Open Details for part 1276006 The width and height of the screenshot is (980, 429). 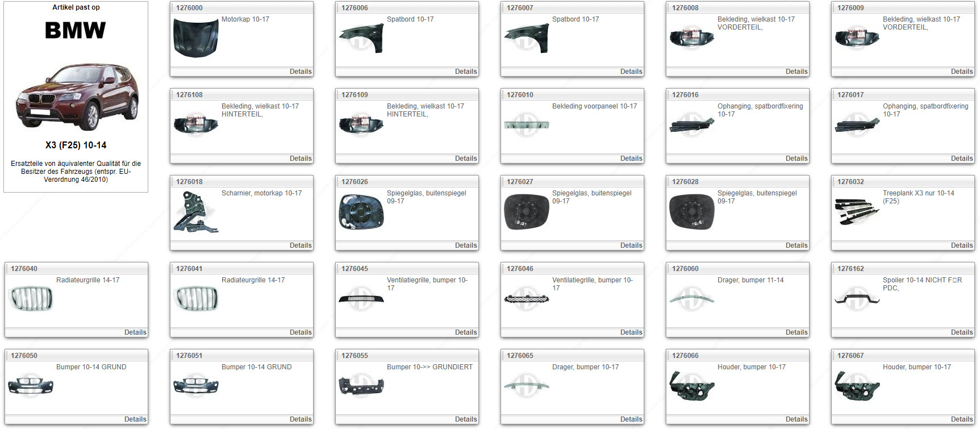click(x=466, y=72)
